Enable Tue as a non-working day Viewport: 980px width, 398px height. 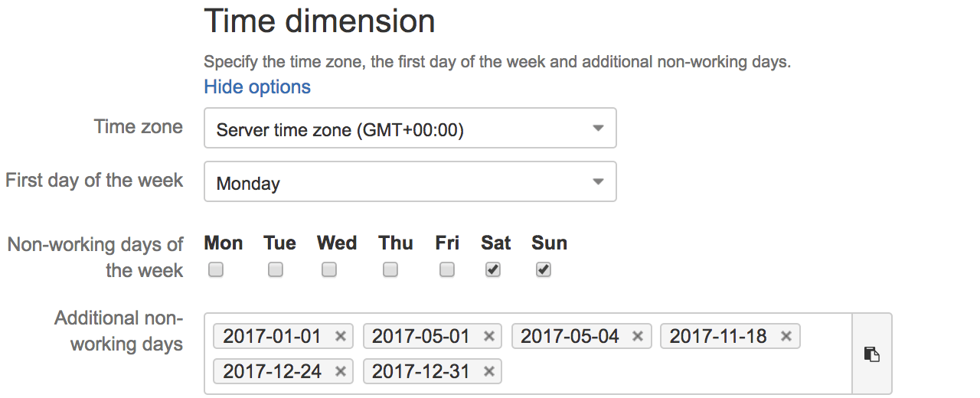click(276, 269)
